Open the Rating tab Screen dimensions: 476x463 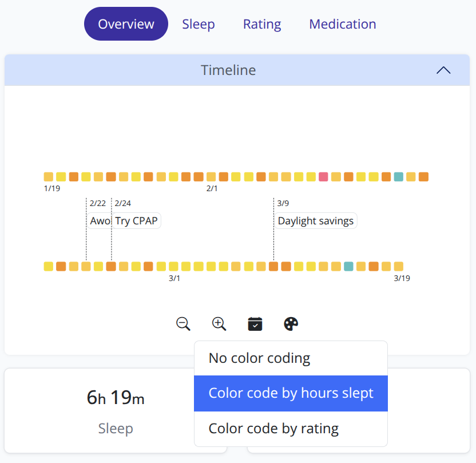click(262, 24)
